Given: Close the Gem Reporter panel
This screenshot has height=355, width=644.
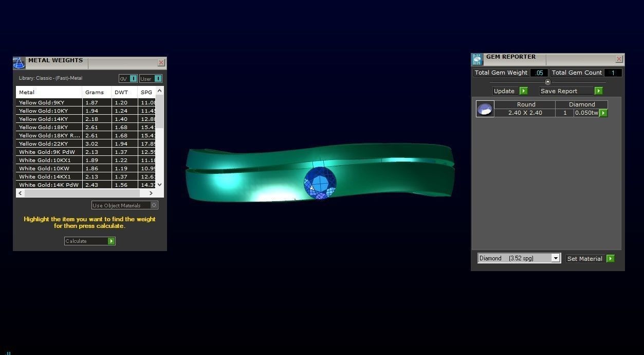Looking at the screenshot, I should [x=619, y=59].
